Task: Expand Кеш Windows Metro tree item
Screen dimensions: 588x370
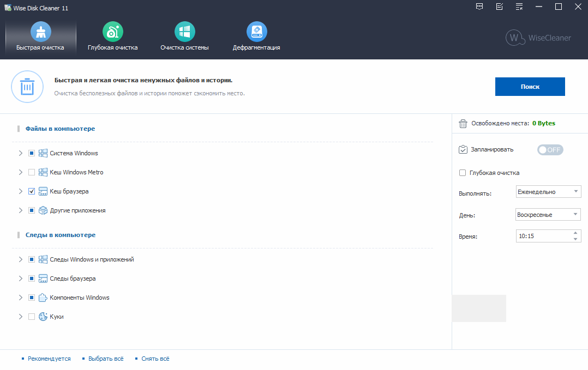Action: pos(21,172)
